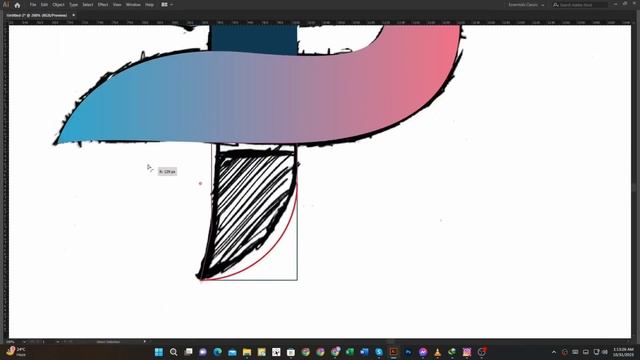640x360 pixels.
Task: Open the File menu
Action: 33,5
